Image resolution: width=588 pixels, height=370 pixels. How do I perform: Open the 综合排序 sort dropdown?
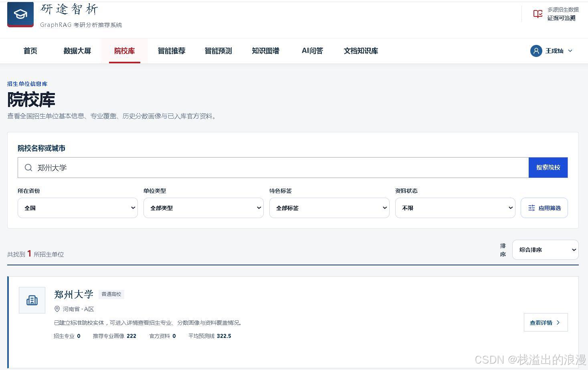click(x=546, y=250)
